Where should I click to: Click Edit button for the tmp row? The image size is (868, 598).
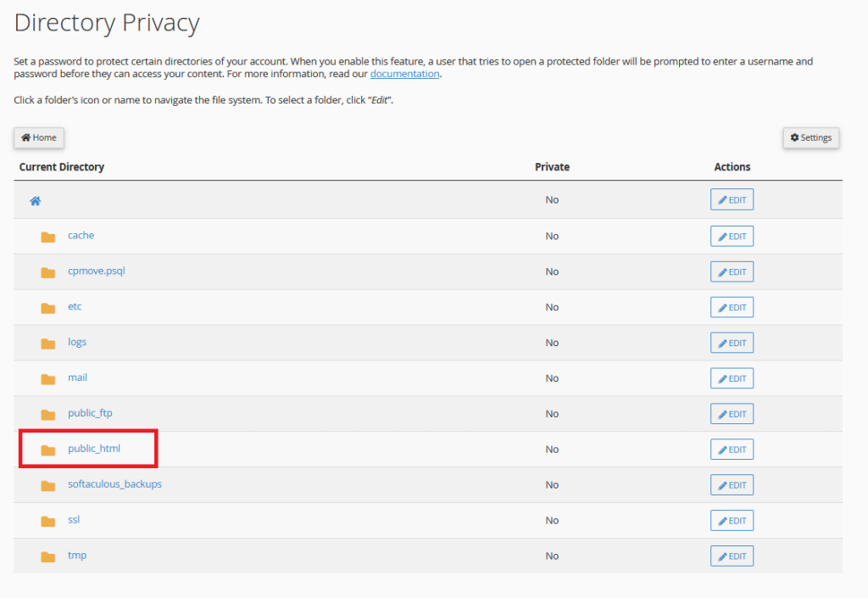732,556
